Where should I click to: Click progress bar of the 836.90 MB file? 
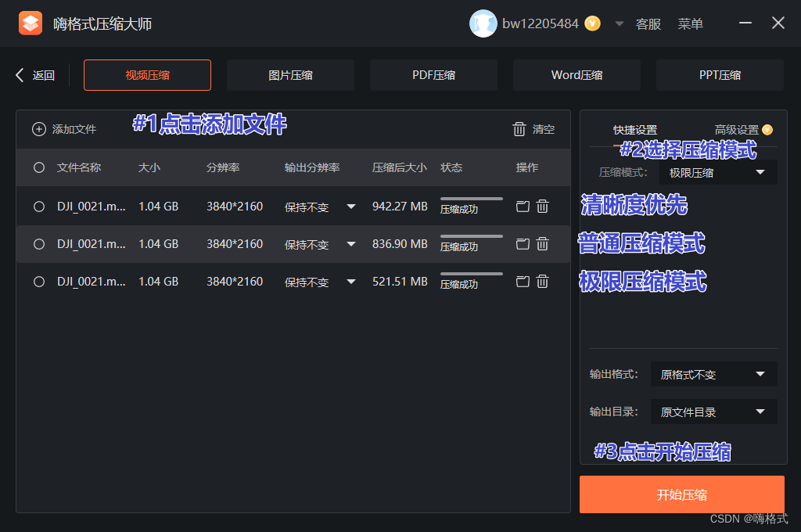pyautogui.click(x=472, y=236)
